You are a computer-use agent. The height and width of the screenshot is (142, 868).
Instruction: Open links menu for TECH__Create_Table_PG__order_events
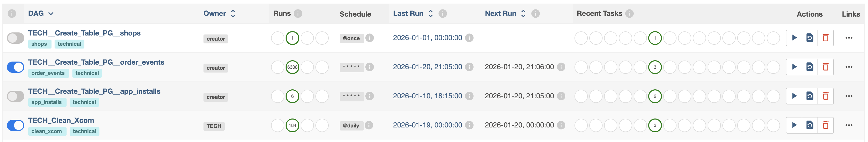(x=848, y=67)
